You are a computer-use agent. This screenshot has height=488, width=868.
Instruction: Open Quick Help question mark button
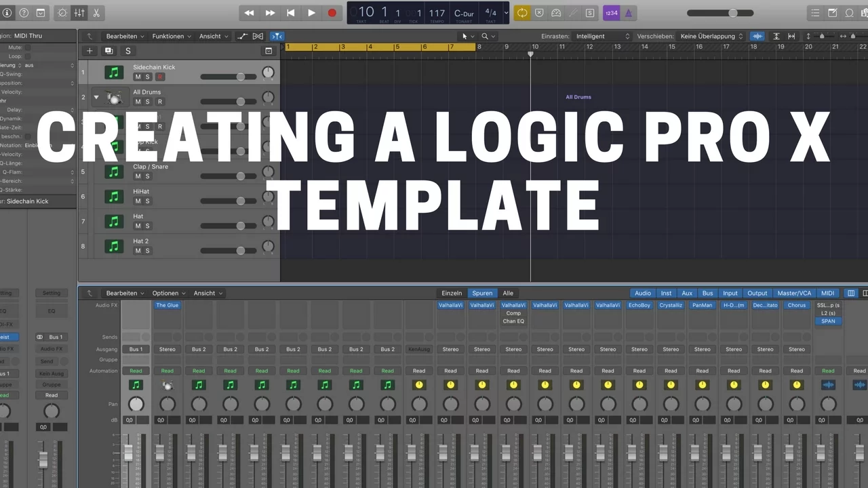[x=24, y=13]
